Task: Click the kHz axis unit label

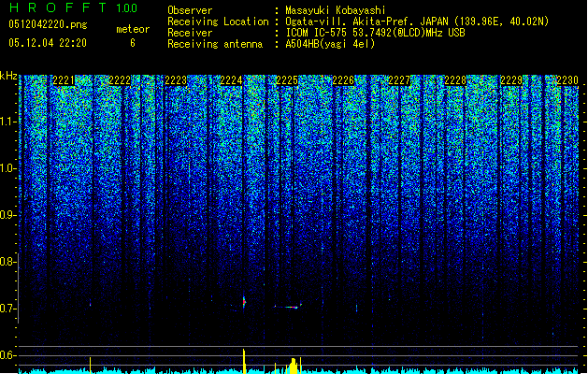Action: (x=8, y=76)
